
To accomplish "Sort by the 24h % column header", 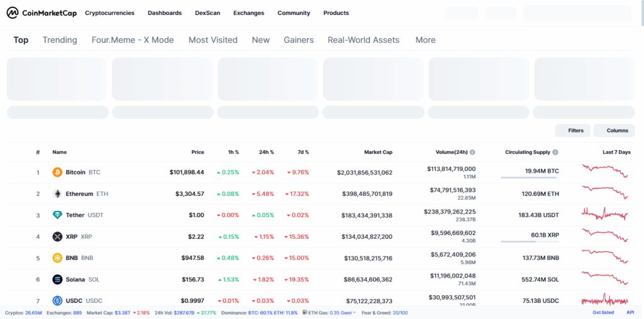I will (266, 152).
